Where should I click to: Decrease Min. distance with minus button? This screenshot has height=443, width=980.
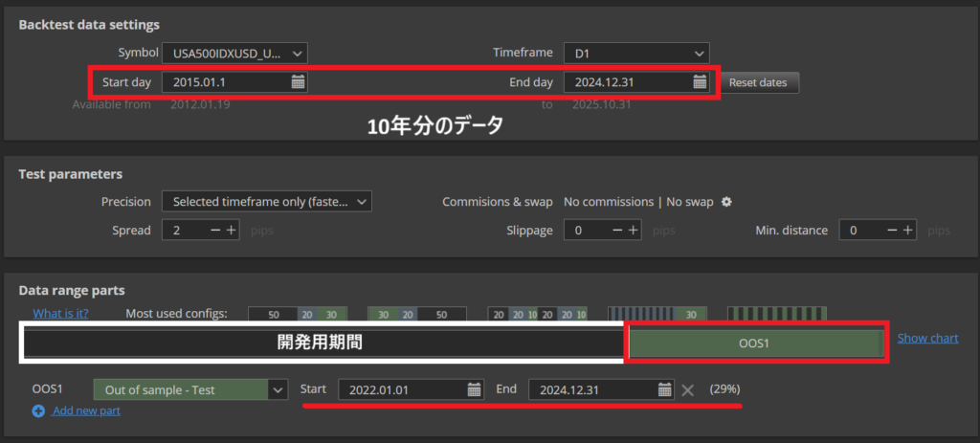tap(893, 230)
